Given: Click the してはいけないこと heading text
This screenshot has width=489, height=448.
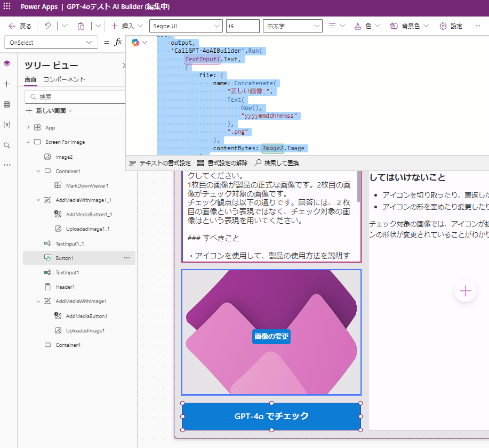Looking at the screenshot, I should click(x=407, y=177).
